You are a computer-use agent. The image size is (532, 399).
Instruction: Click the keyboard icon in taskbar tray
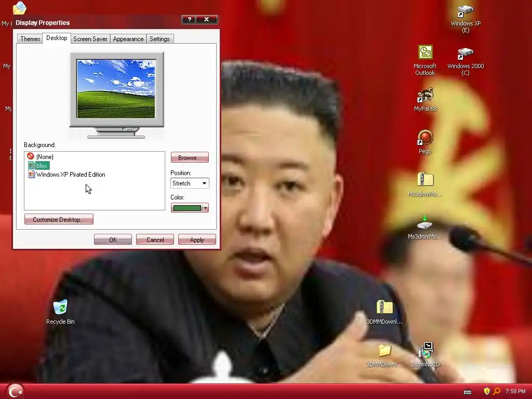[468, 392]
